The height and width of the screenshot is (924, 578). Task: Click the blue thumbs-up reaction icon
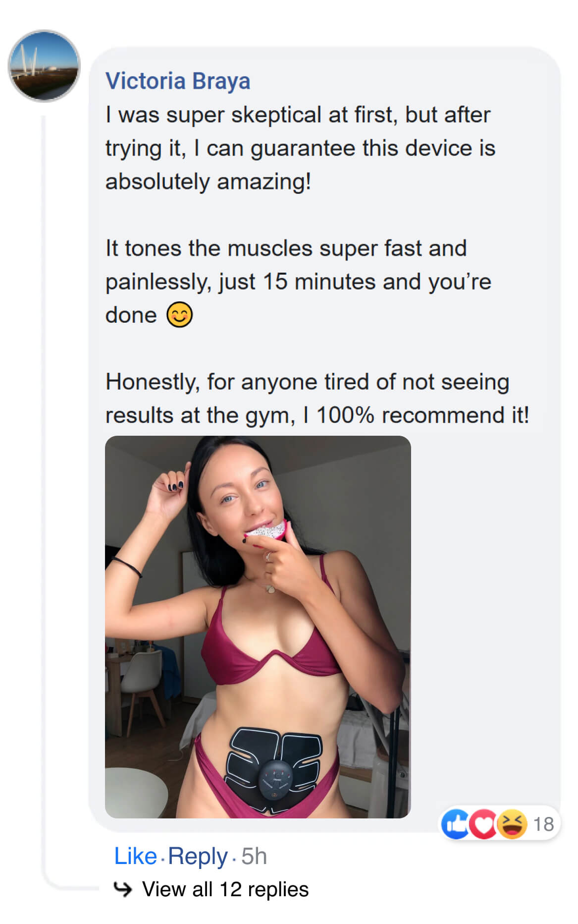(455, 824)
